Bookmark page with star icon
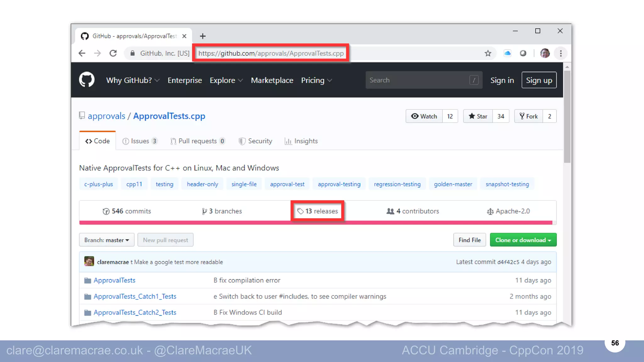Image resolution: width=644 pixels, height=362 pixels. tap(488, 53)
